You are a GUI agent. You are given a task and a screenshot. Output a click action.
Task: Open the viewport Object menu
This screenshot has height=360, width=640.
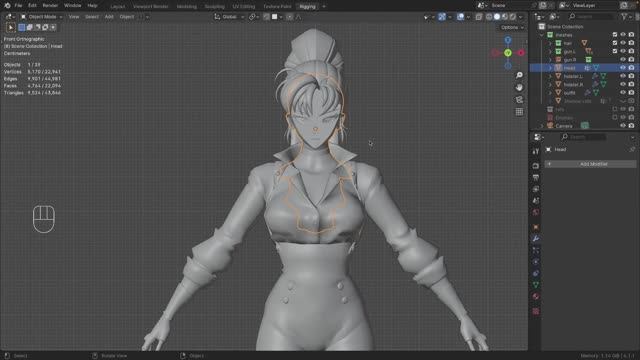tap(127, 17)
